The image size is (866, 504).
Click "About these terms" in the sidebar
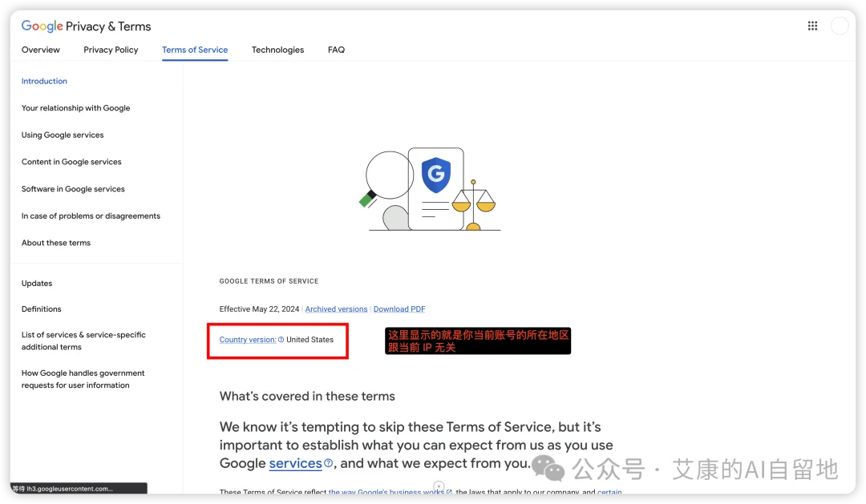pos(55,242)
